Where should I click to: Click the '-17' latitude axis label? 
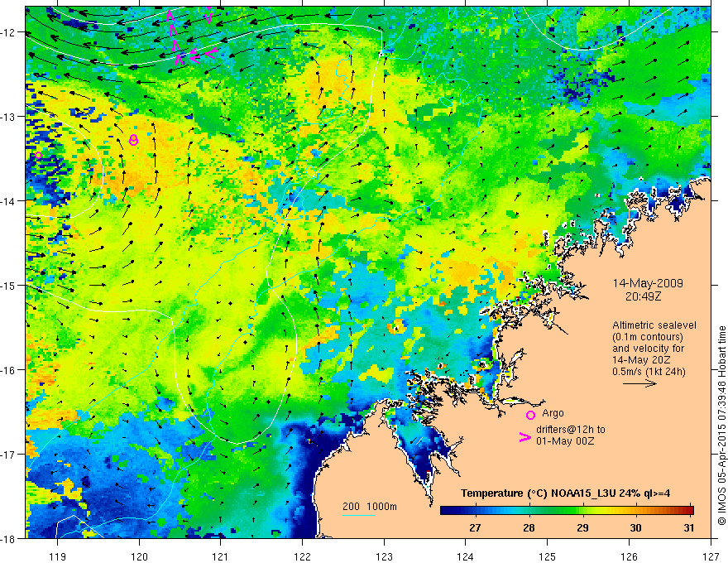pos(8,455)
